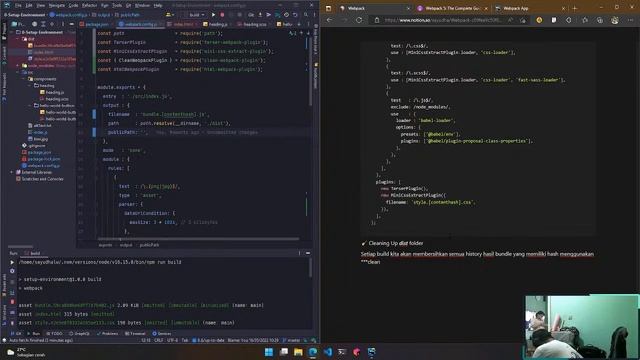Open new tab with plus icon in Edge
This screenshot has height=360, width=640.
pos(575,8)
